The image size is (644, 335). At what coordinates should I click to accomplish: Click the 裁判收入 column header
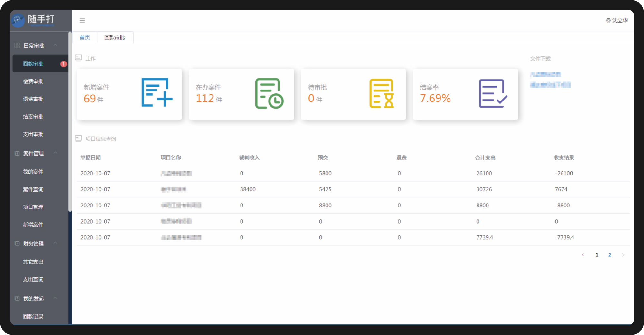(x=249, y=158)
